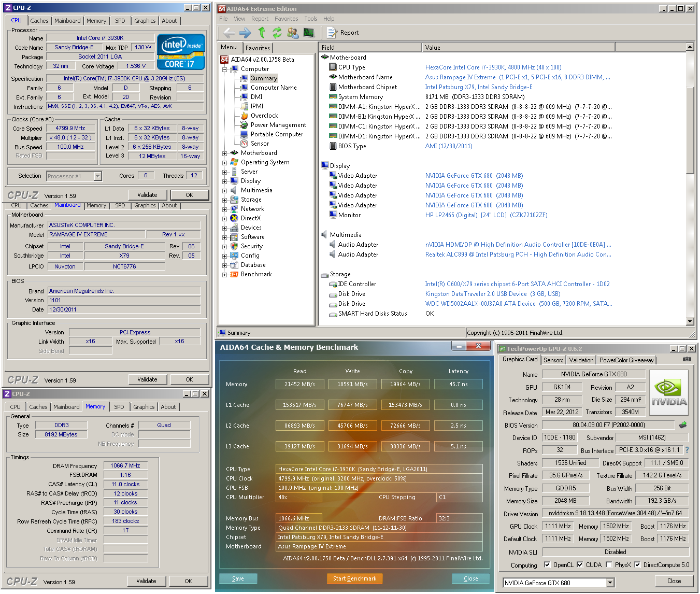Open the Tools menu in AIDA64
Viewport: 700px width, 594px height.
[311, 19]
